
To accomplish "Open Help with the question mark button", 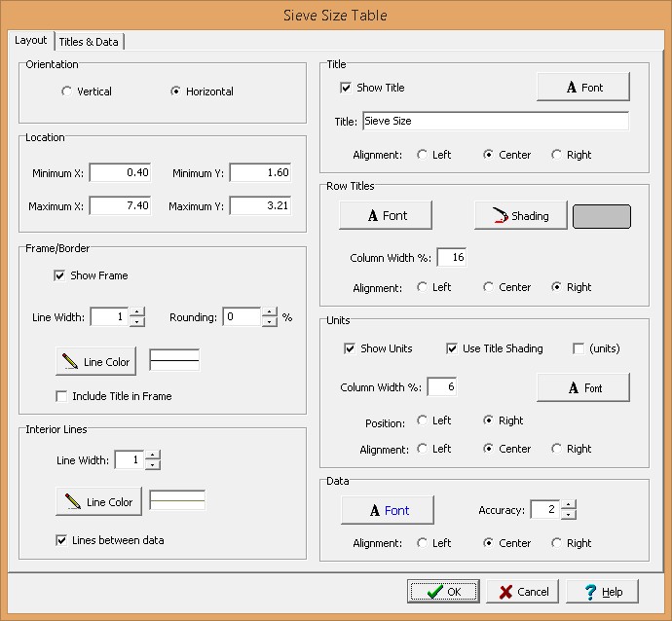I will click(601, 592).
